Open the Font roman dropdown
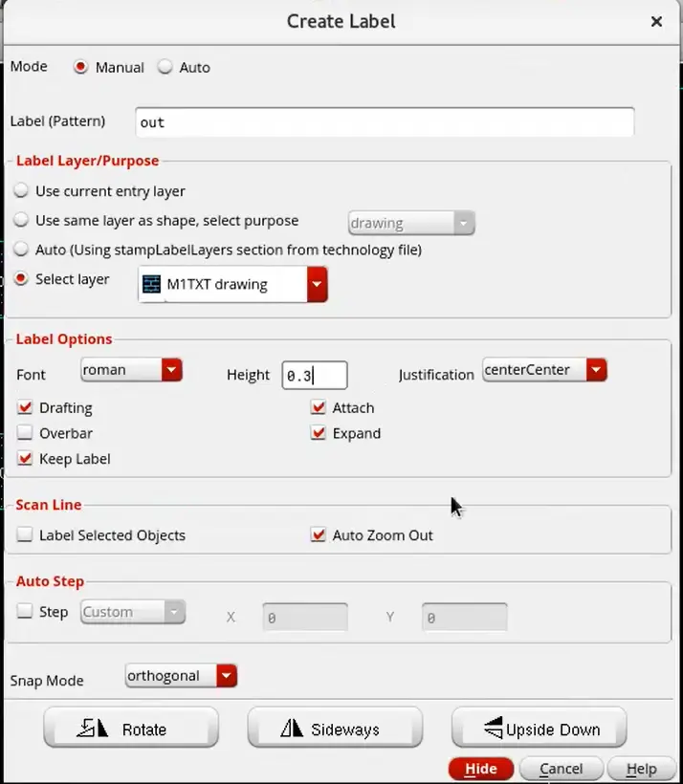 [132, 370]
